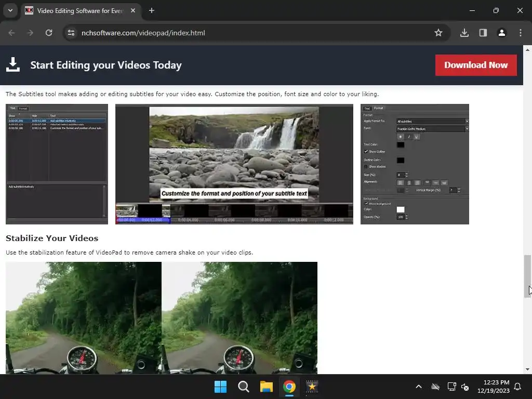
Task: Click the right motorcycle stabilization image
Action: click(x=240, y=318)
